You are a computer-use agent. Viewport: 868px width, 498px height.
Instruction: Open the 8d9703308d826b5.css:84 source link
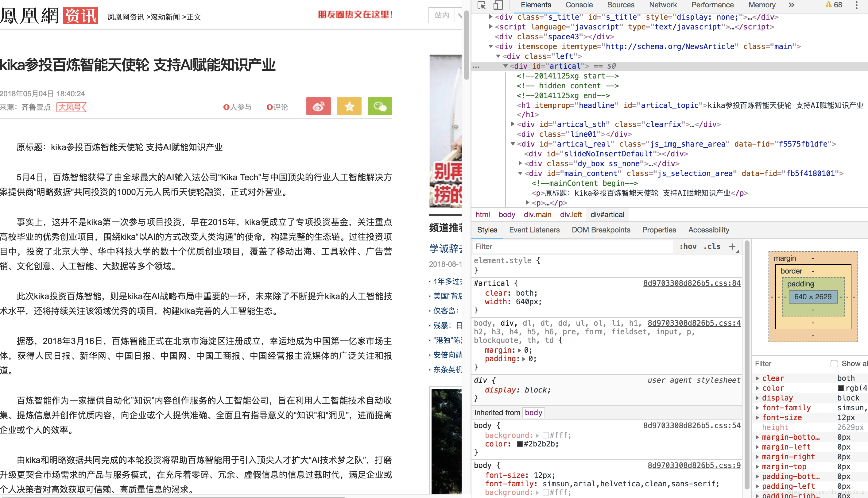[692, 283]
